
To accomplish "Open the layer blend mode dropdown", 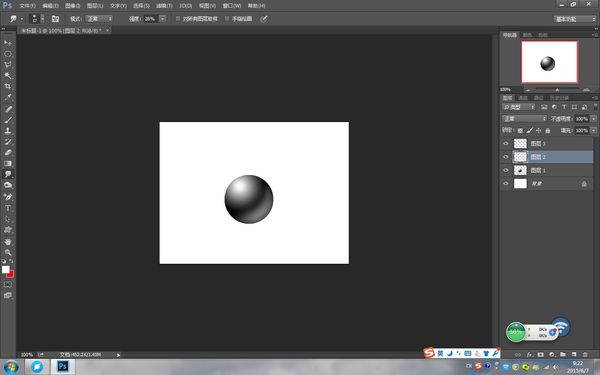I will (524, 119).
